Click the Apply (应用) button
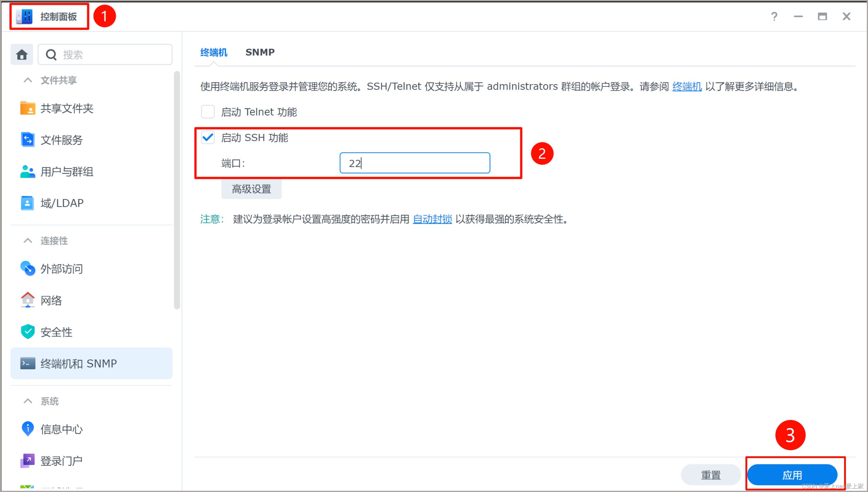The image size is (868, 492). click(792, 475)
